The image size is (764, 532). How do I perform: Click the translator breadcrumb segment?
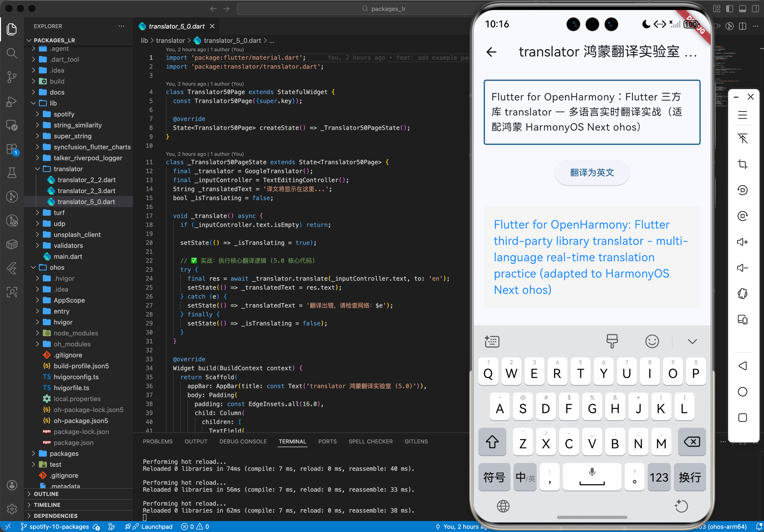[x=170, y=41]
